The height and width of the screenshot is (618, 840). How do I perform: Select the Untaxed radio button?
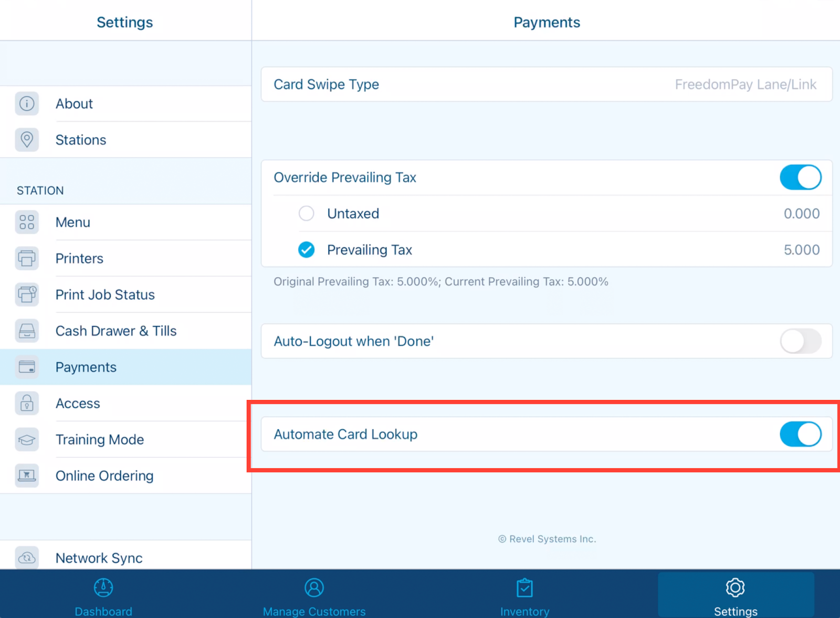click(x=307, y=214)
